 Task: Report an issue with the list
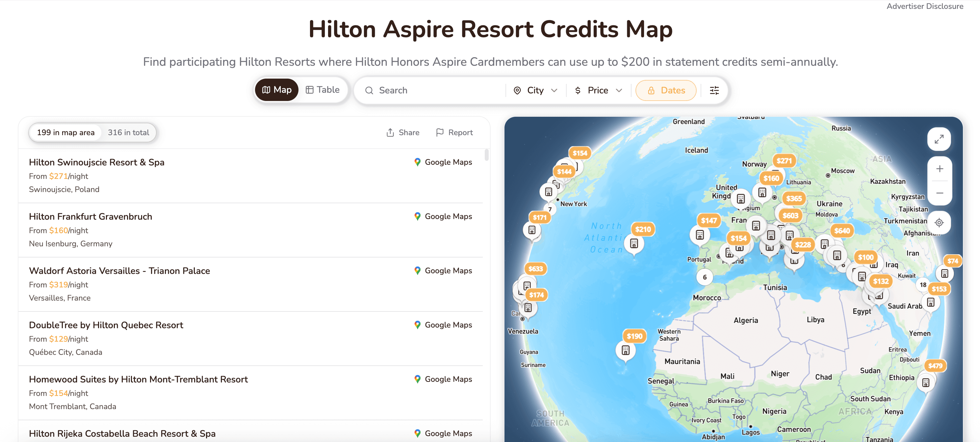click(454, 132)
